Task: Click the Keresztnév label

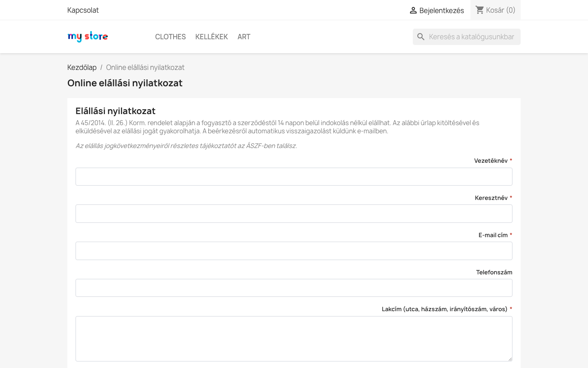Action: coord(491,198)
